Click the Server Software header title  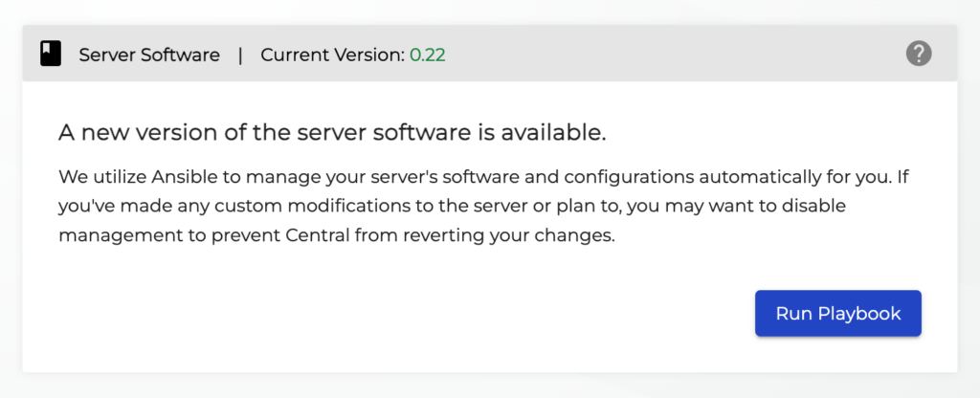tap(149, 55)
